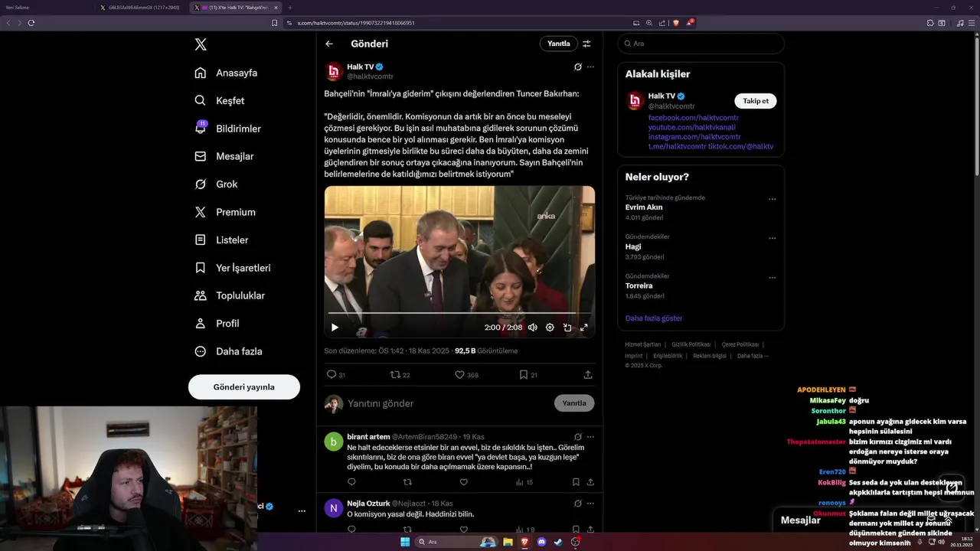Open more options on birant artem reply
The image size is (980, 551).
point(590,437)
